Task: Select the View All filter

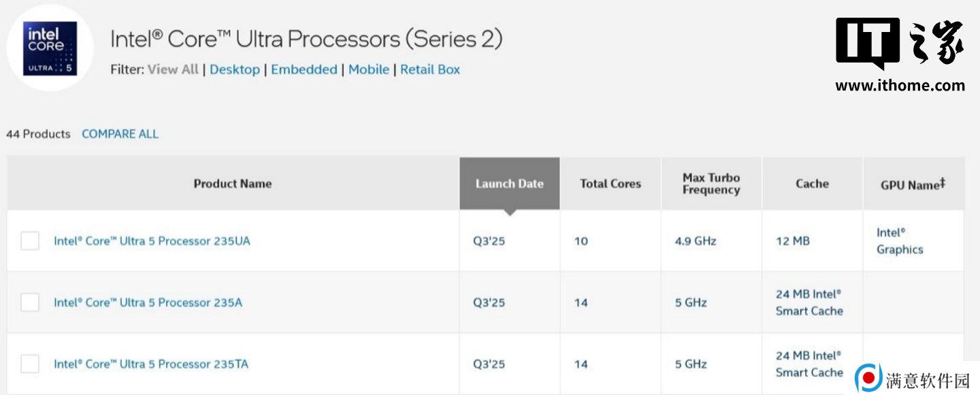Action: pos(173,69)
